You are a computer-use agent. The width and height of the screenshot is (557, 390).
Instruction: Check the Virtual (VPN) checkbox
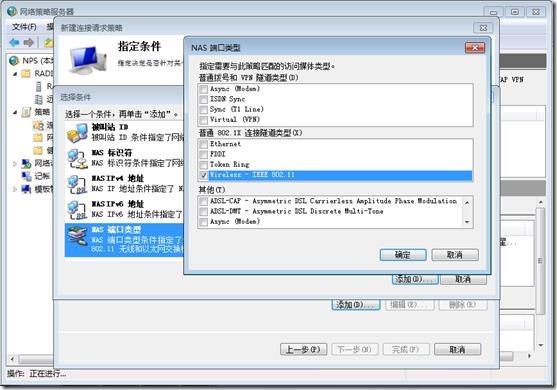click(x=204, y=120)
